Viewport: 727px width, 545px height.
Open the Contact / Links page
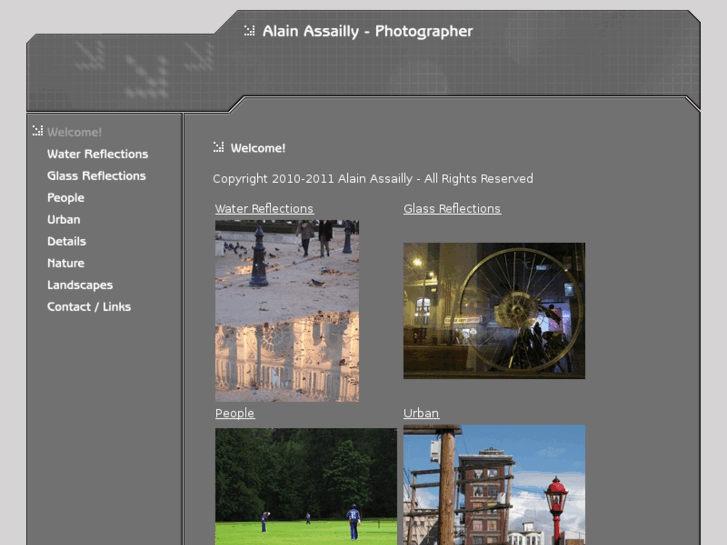[89, 307]
